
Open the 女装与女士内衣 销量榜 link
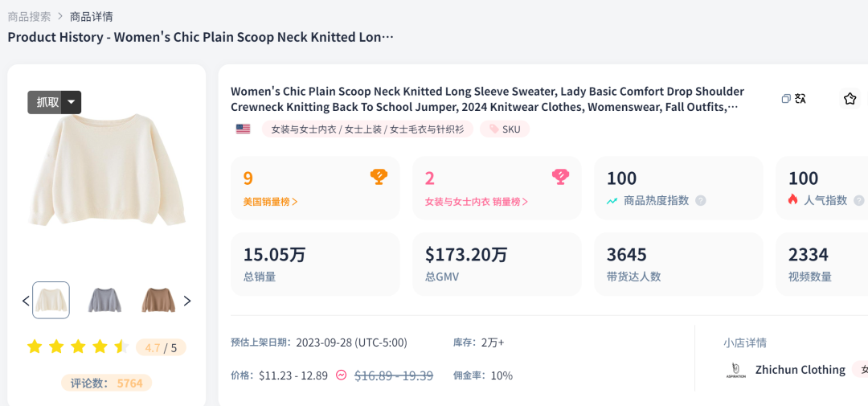coord(477,202)
